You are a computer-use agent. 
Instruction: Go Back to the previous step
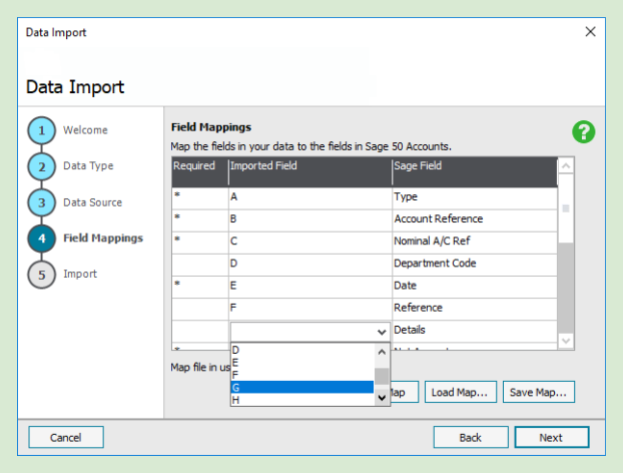pyautogui.click(x=470, y=437)
